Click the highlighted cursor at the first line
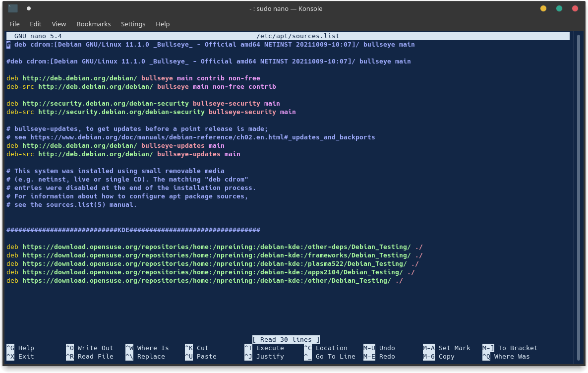This screenshot has width=588, height=373. 8,45
